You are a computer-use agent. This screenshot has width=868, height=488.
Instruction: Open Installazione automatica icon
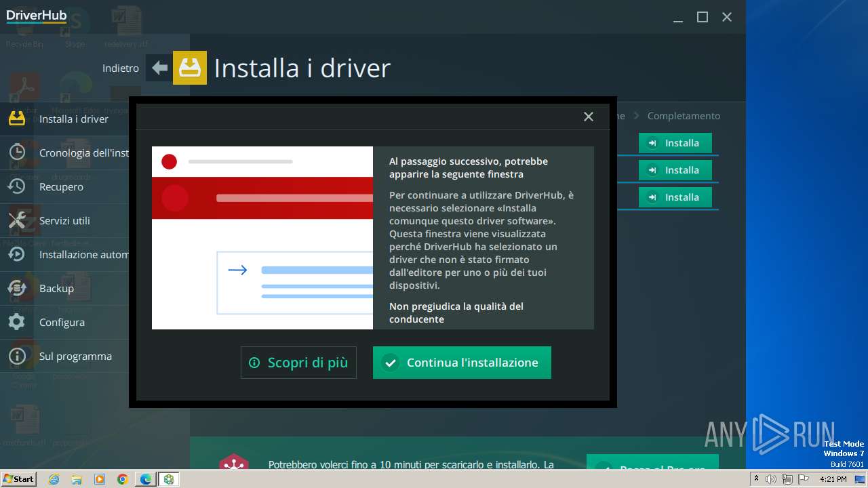(x=16, y=254)
